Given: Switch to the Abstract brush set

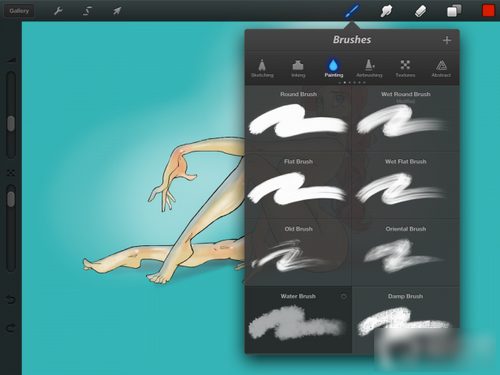Looking at the screenshot, I should 441,68.
